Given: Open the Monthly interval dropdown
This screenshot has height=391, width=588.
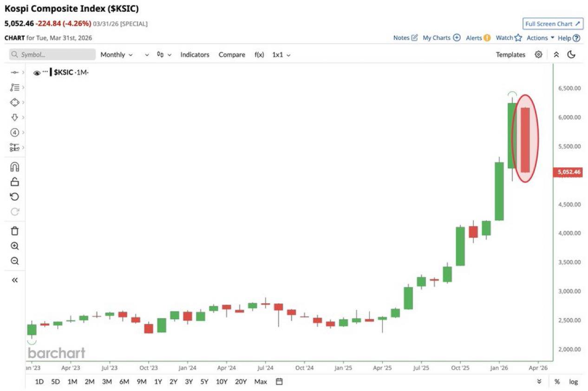Looking at the screenshot, I should [x=117, y=54].
